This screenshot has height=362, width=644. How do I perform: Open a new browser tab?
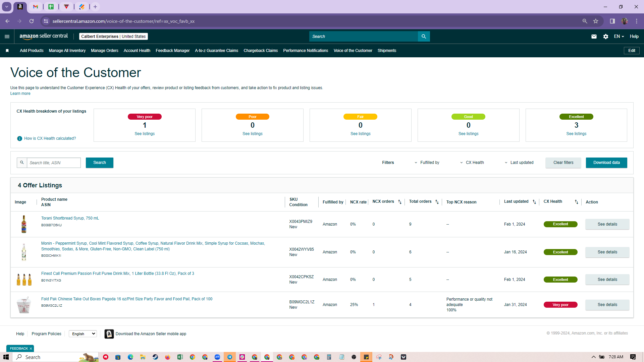coord(95,7)
